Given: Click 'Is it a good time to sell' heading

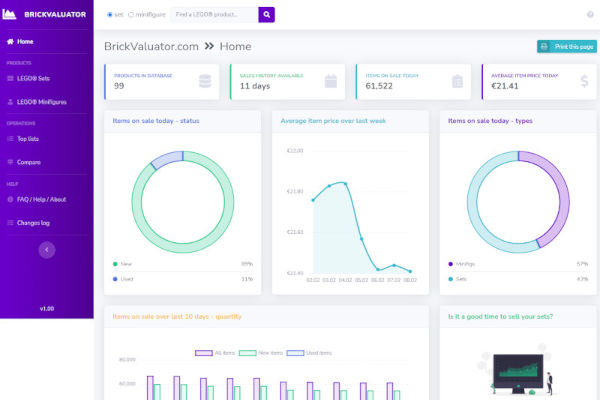Looking at the screenshot, I should pos(501,317).
